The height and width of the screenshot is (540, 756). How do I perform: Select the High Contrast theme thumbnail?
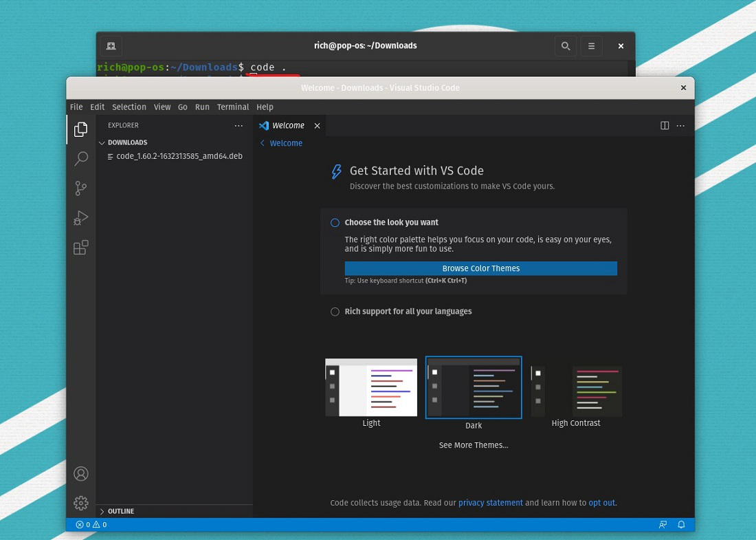point(576,391)
